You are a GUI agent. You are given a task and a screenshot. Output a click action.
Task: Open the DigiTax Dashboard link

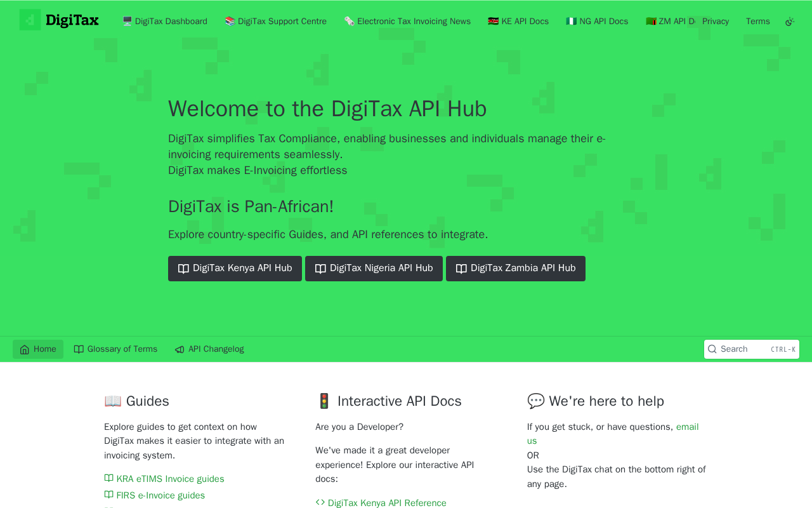(x=165, y=22)
